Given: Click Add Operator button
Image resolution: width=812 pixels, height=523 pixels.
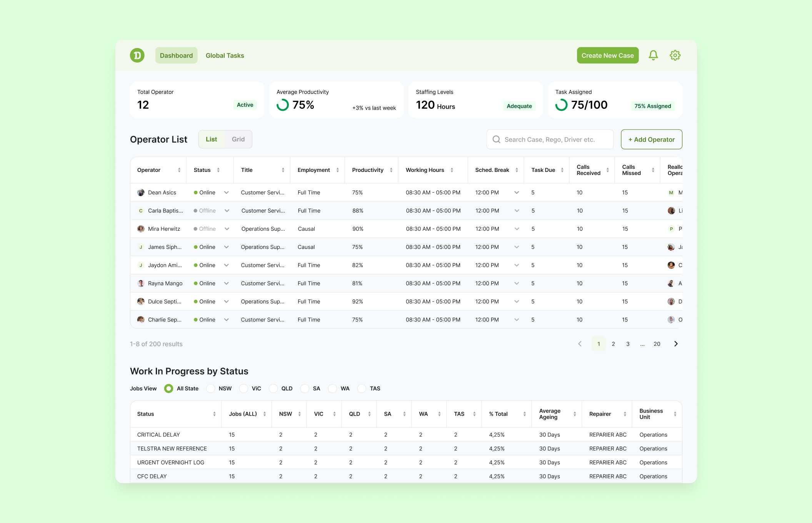Looking at the screenshot, I should 652,139.
